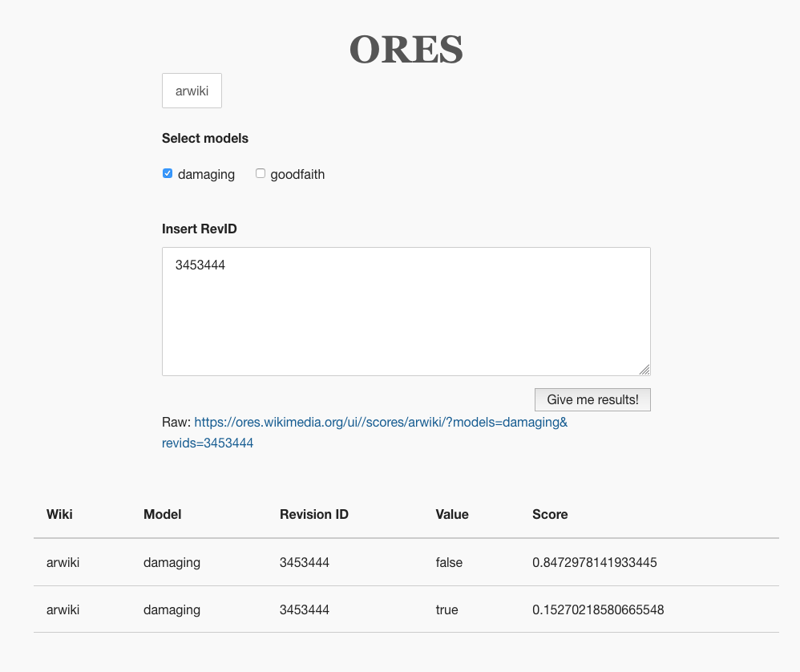
Task: Click the Select models label
Action: click(x=205, y=138)
